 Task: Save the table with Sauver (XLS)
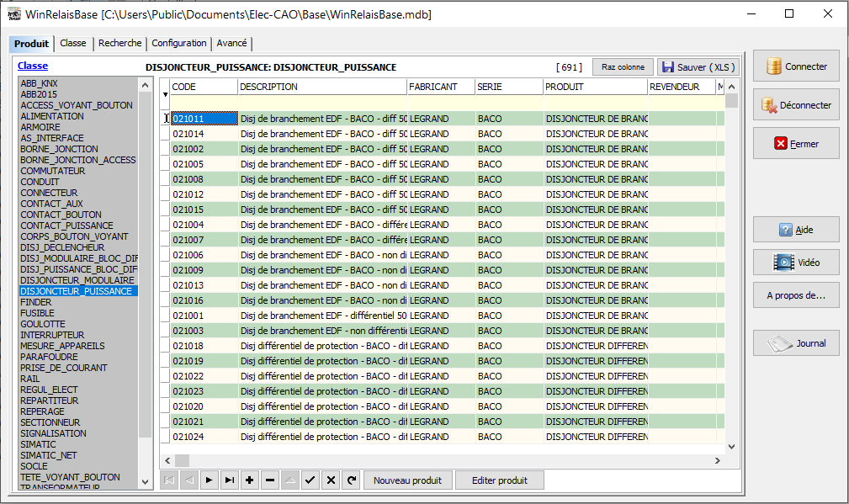(698, 67)
